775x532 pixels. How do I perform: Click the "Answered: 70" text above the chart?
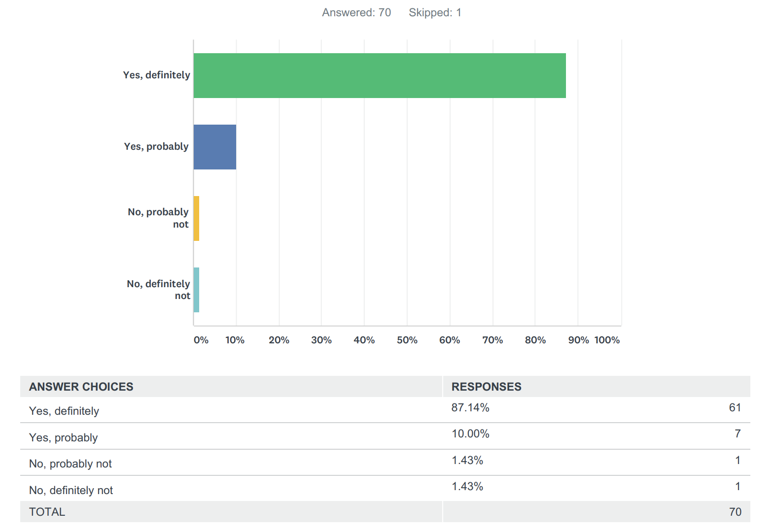356,13
